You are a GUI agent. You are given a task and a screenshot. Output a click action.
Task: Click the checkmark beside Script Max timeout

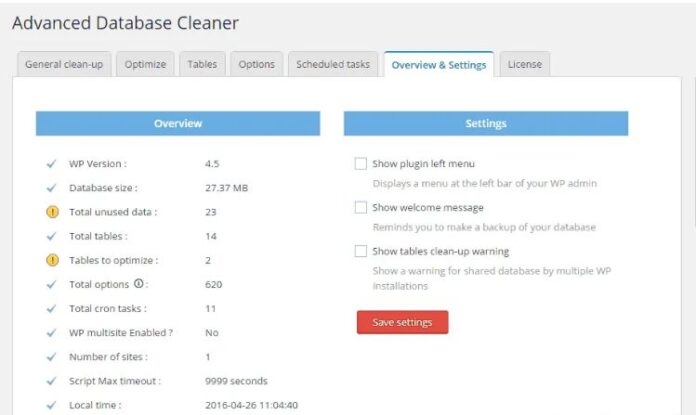pyautogui.click(x=51, y=381)
